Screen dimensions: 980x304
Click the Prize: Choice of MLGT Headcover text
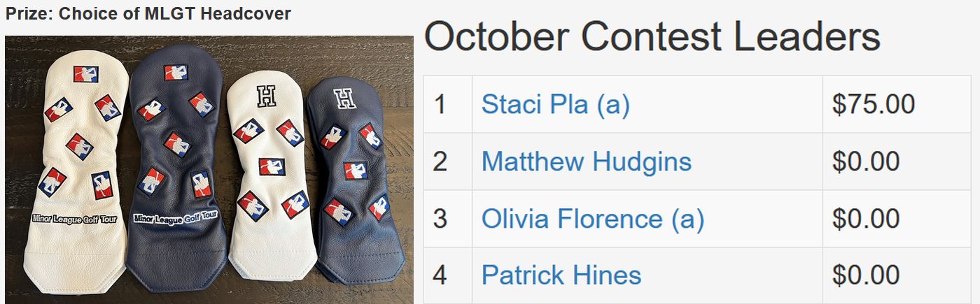coord(148,14)
